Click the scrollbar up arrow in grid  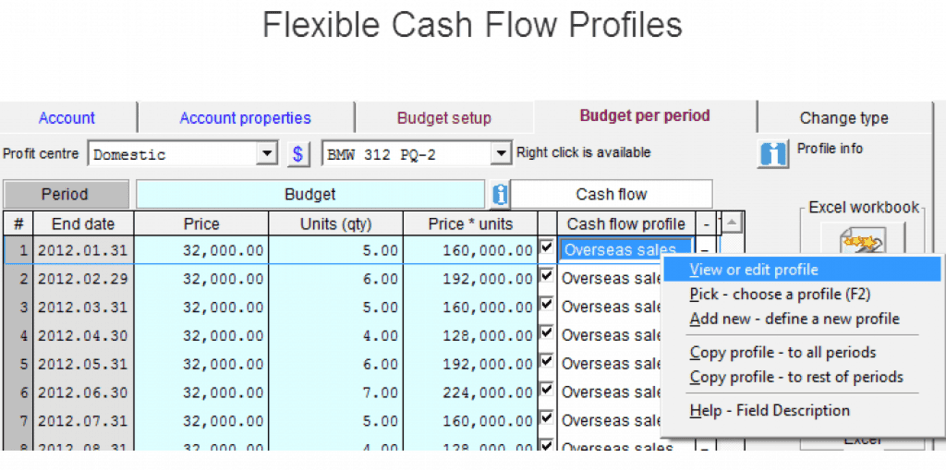(733, 223)
